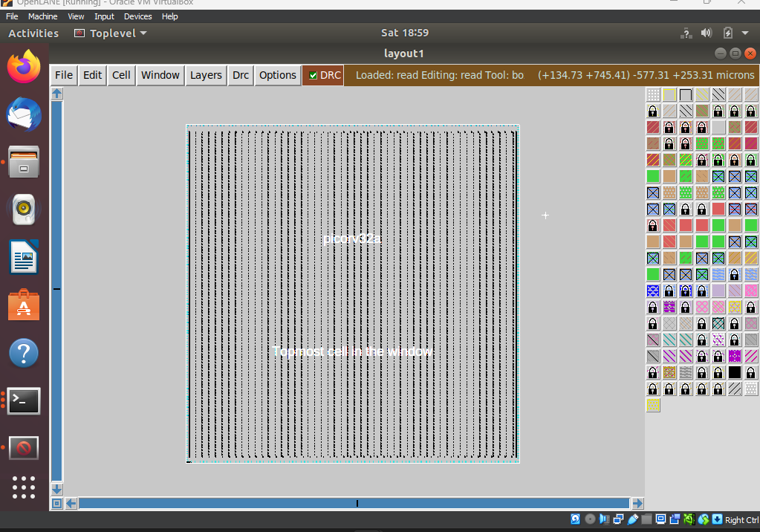The height and width of the screenshot is (532, 760).
Task: Pick the gold crosshatch layer swatch
Action: [x=669, y=372]
